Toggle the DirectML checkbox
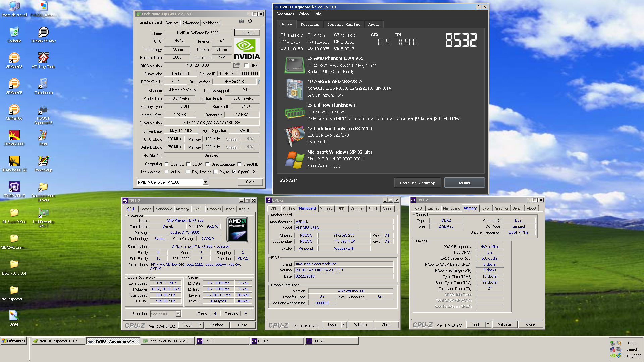 [x=239, y=164]
